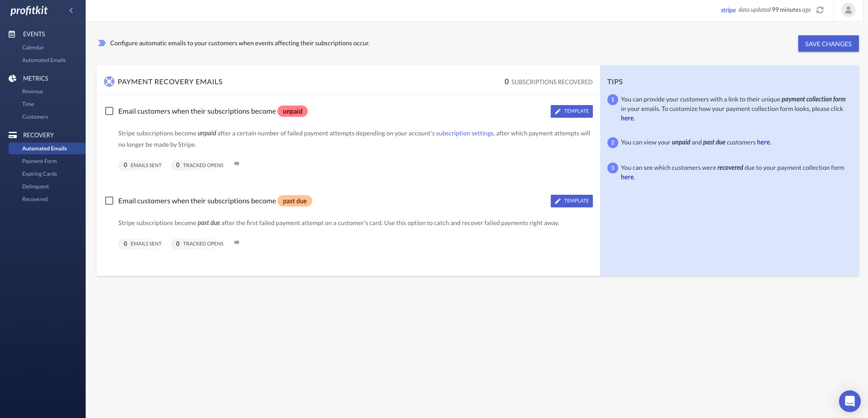
Task: Click the Events calendar icon in sidebar
Action: (x=12, y=34)
